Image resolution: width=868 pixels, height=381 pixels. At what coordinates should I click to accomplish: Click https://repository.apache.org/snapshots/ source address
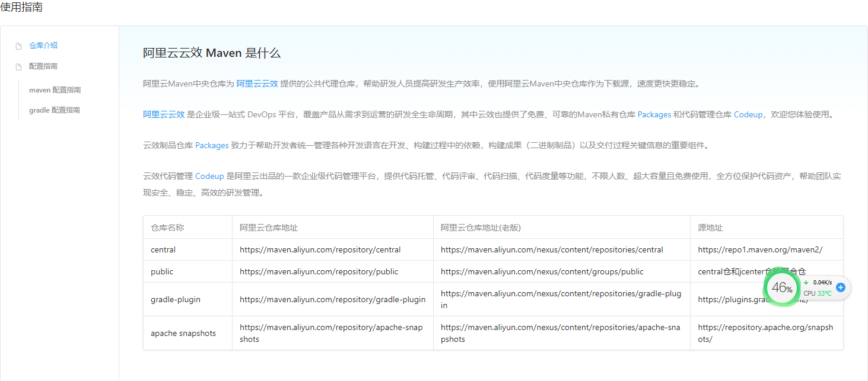[765, 333]
